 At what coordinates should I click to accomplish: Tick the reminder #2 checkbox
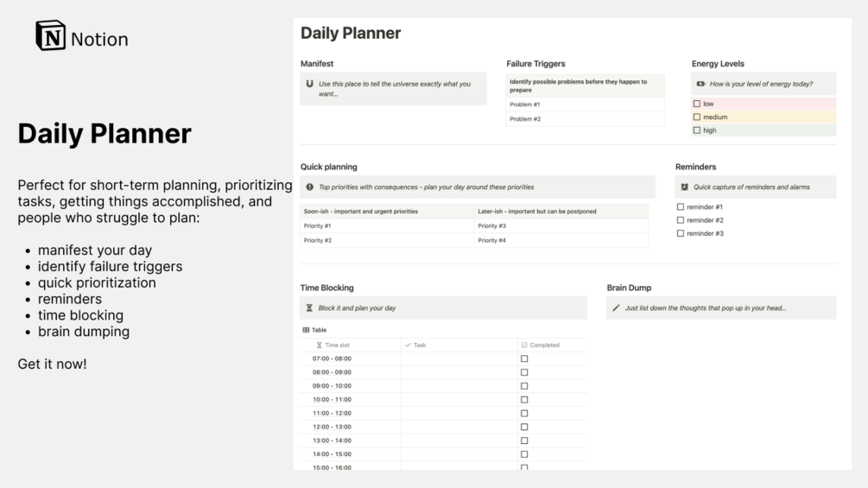tap(681, 220)
